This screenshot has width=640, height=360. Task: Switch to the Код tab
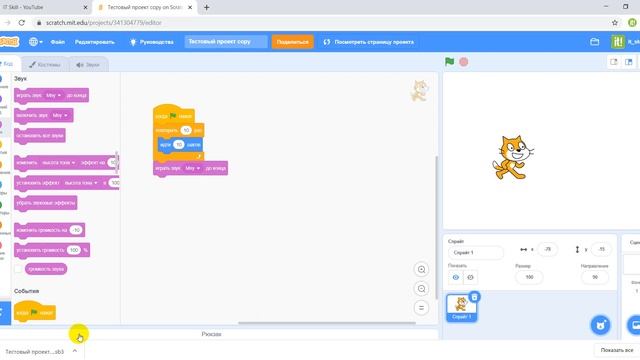point(8,64)
